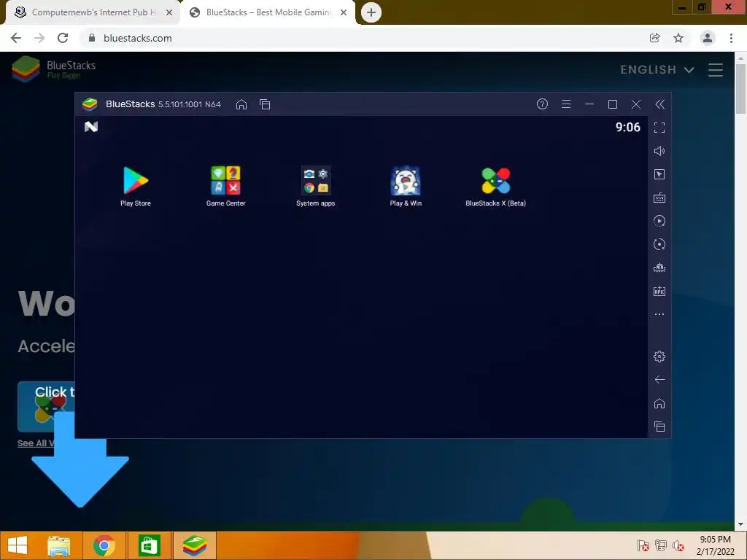Open the Chrome profile avatar
This screenshot has width=747, height=560.
click(708, 38)
